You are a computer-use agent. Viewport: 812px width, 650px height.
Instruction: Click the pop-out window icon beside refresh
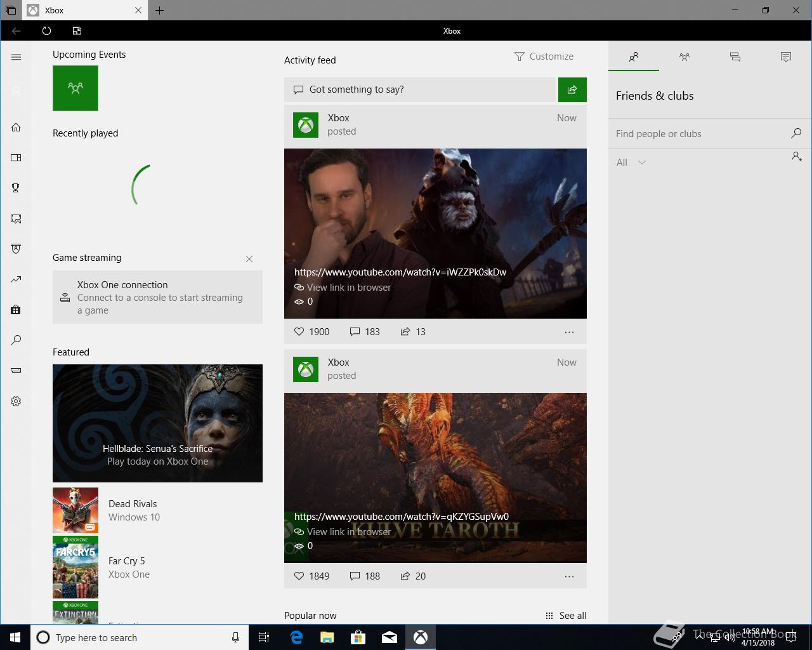[77, 30]
